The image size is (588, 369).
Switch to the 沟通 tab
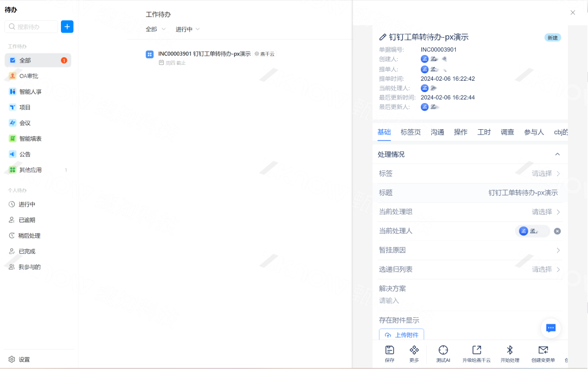pyautogui.click(x=437, y=132)
